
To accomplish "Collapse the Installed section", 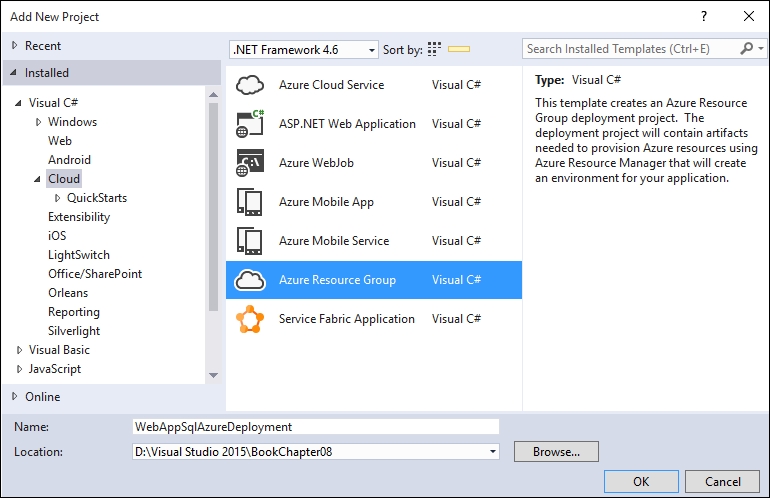I will point(14,72).
